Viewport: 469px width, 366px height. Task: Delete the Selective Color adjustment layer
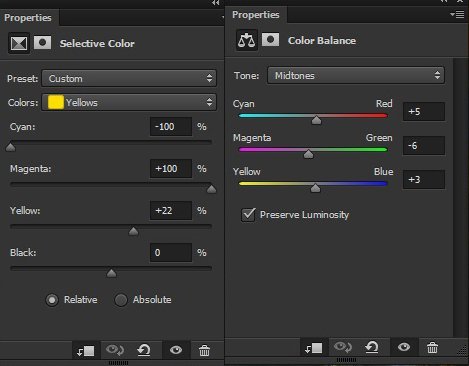coord(204,350)
